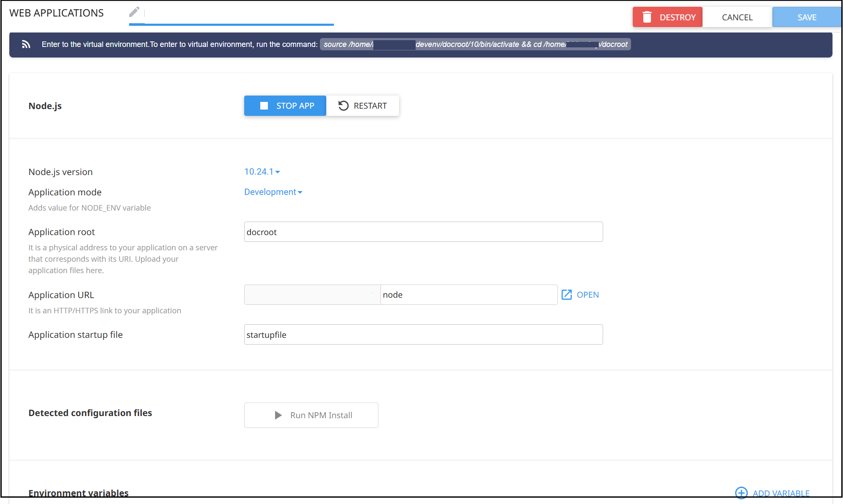Focus the startupfile input field

[x=423, y=335]
